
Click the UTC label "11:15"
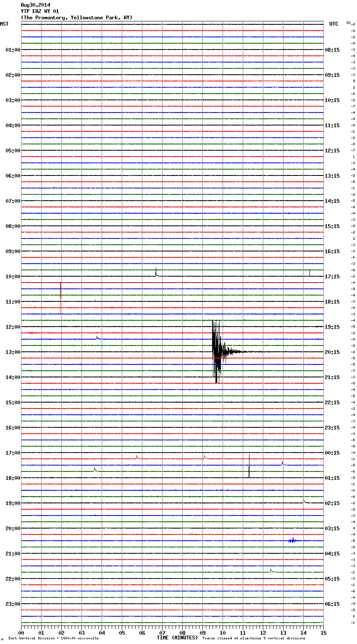332,126
